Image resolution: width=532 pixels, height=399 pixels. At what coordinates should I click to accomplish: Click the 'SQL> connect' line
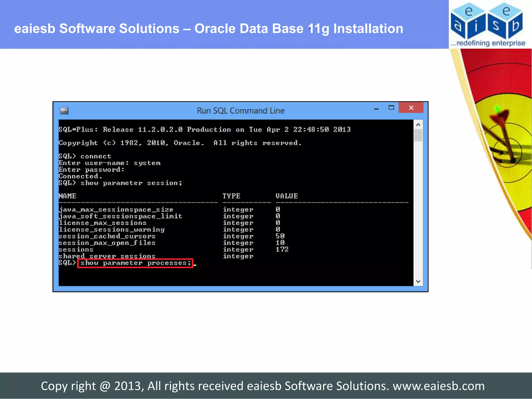[x=85, y=156]
